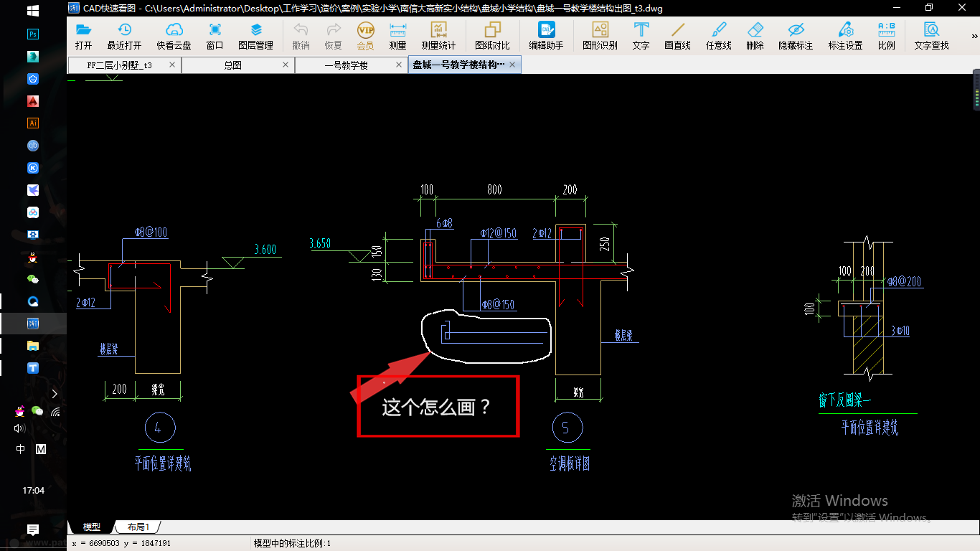Image resolution: width=980 pixels, height=551 pixels.
Task: Undo with the 撤销 button
Action: coord(301,36)
